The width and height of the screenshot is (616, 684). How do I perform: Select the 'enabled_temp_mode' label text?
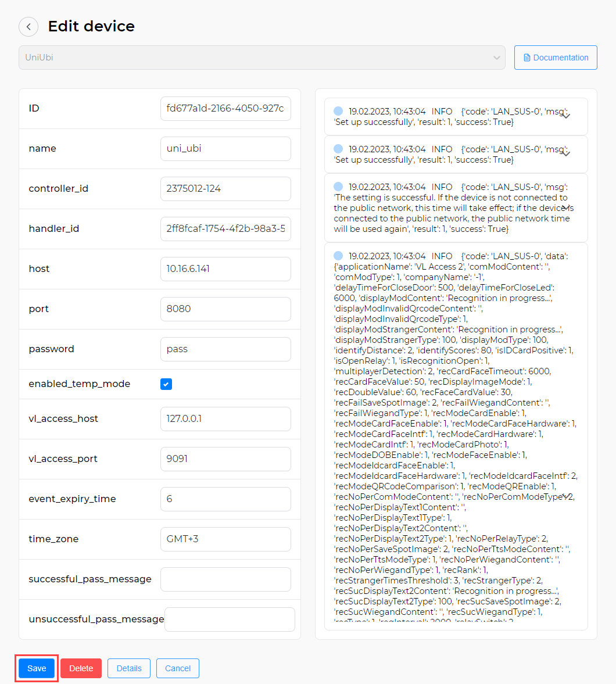pyautogui.click(x=80, y=384)
